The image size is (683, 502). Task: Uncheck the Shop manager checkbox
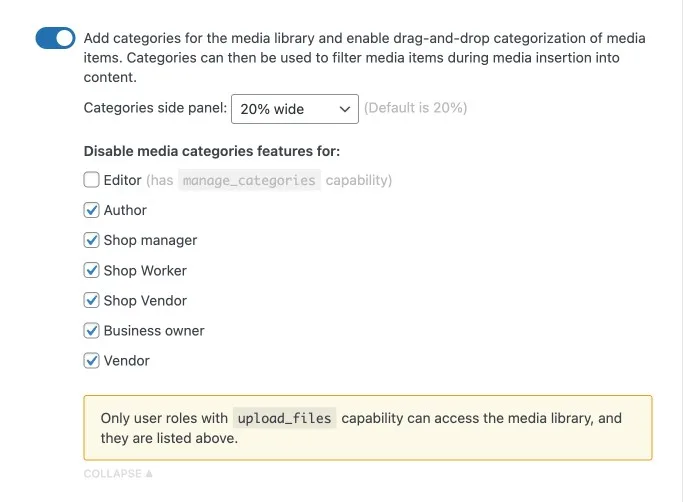point(92,241)
